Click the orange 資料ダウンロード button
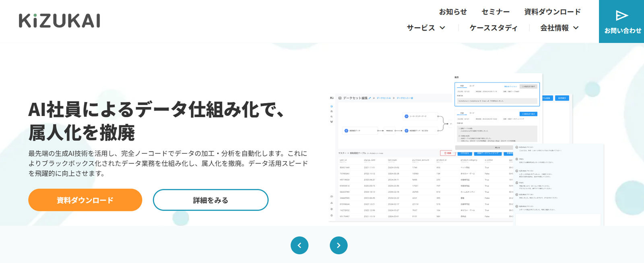Screen dimensions: 644x263 coord(85,200)
